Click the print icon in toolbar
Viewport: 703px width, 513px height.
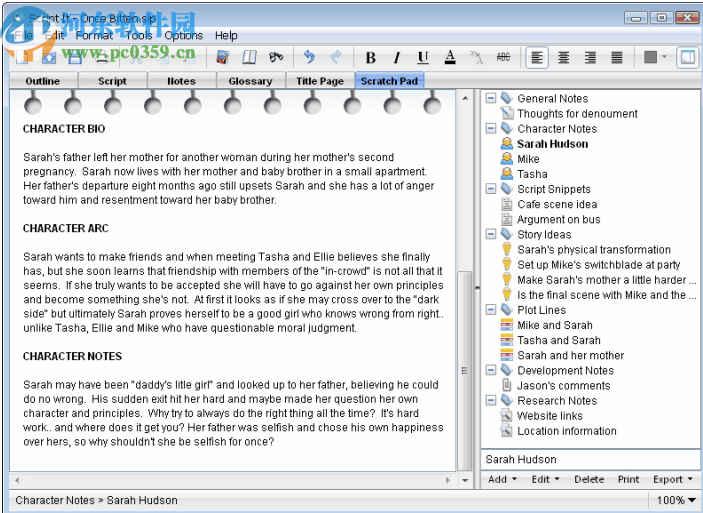pos(102,57)
